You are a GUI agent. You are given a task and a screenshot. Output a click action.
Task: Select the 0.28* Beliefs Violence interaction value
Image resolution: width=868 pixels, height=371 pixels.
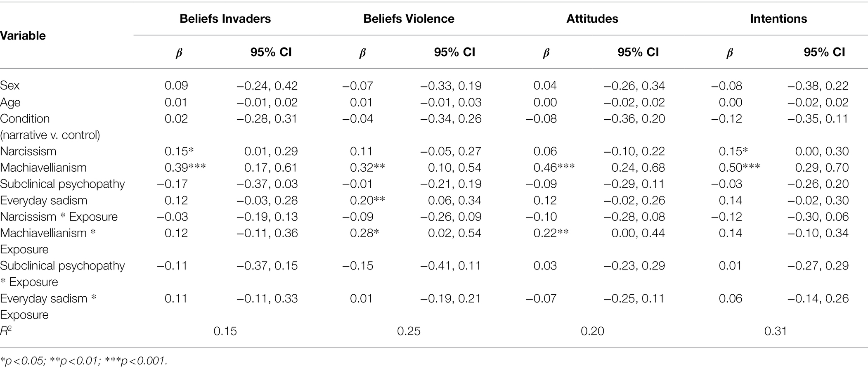[x=364, y=233]
